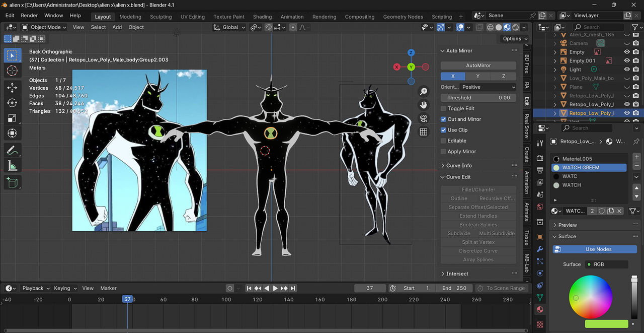Enable the Apply Mirror checkbox
This screenshot has width=644, height=333.
(443, 152)
